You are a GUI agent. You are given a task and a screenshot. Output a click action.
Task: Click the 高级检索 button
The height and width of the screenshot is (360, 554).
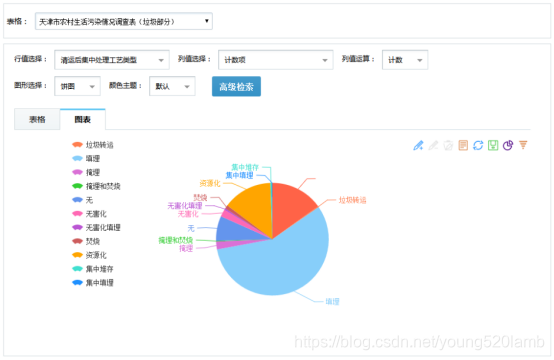click(236, 87)
